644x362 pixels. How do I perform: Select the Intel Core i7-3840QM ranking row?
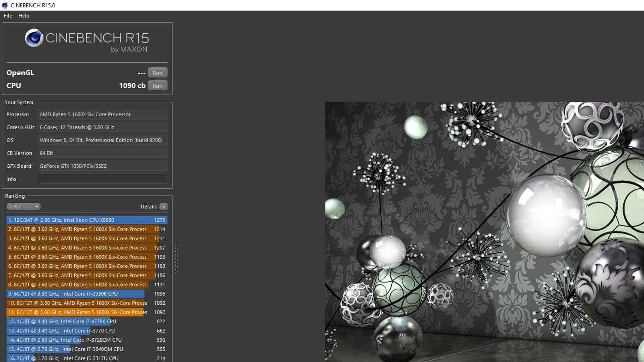(87, 349)
